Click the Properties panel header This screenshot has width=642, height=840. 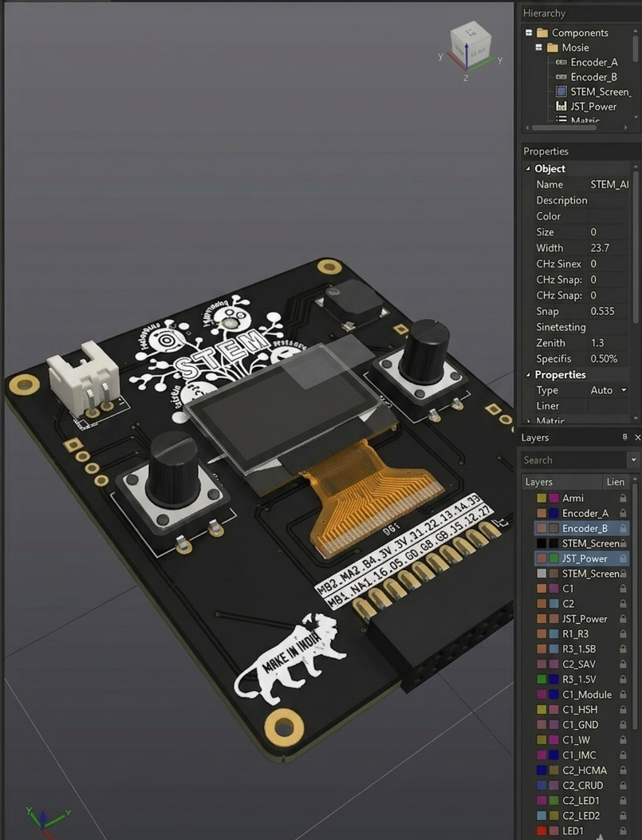click(581, 151)
